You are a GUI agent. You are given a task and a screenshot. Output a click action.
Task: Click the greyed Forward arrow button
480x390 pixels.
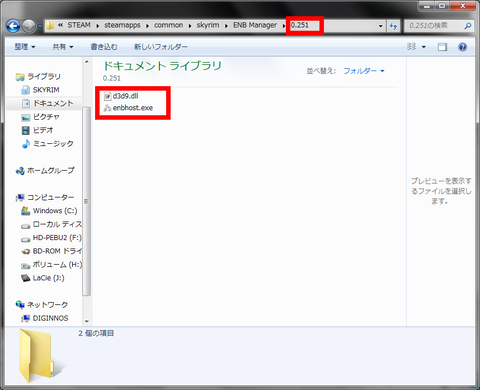point(29,26)
